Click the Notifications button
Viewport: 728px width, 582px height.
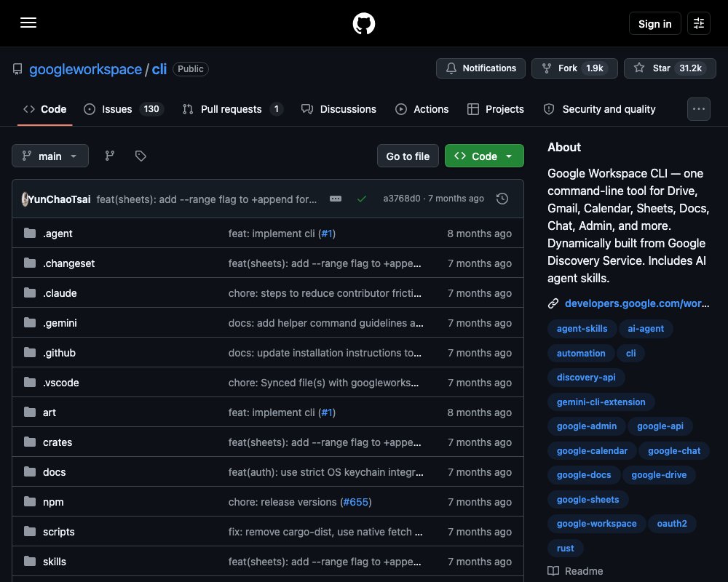pyautogui.click(x=480, y=68)
